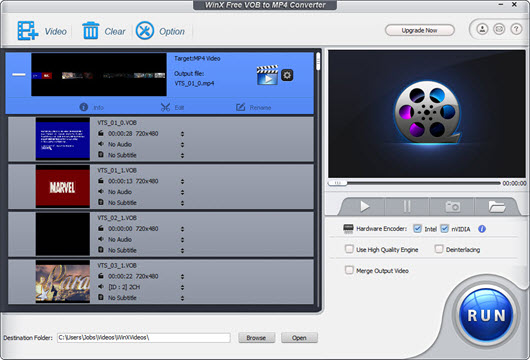
Task: Change audio stepper for VTS_01_0.VOB
Action: click(x=182, y=145)
